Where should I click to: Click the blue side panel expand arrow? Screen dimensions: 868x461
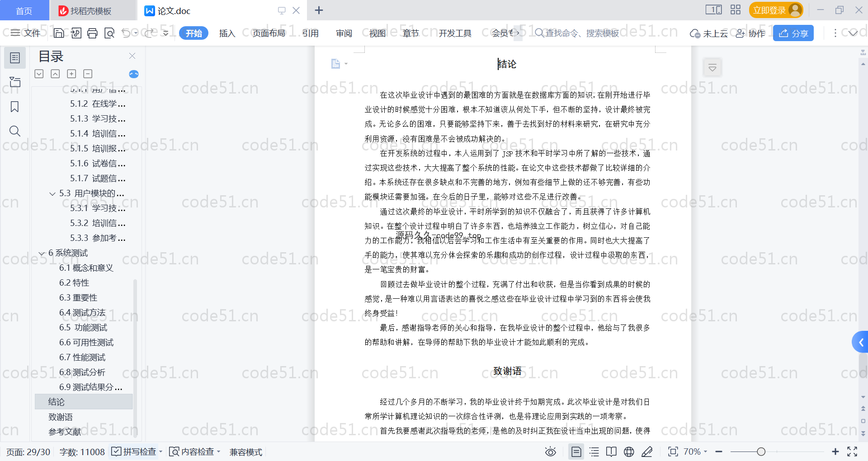(861, 343)
